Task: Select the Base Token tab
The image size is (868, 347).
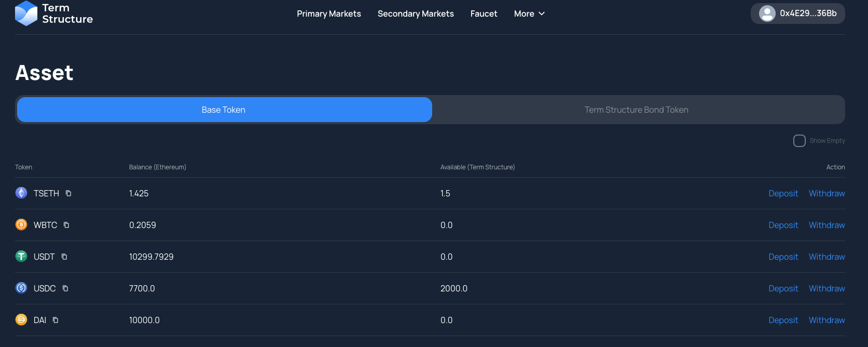Action: (225, 110)
